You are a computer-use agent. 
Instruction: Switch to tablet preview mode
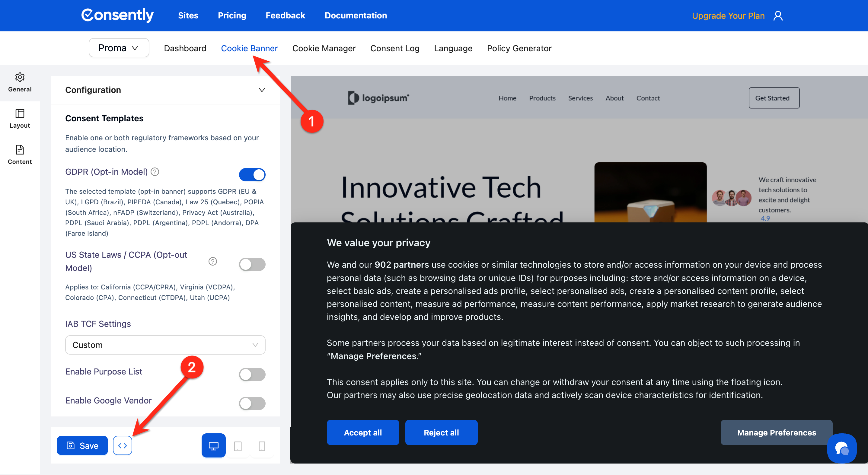click(238, 446)
